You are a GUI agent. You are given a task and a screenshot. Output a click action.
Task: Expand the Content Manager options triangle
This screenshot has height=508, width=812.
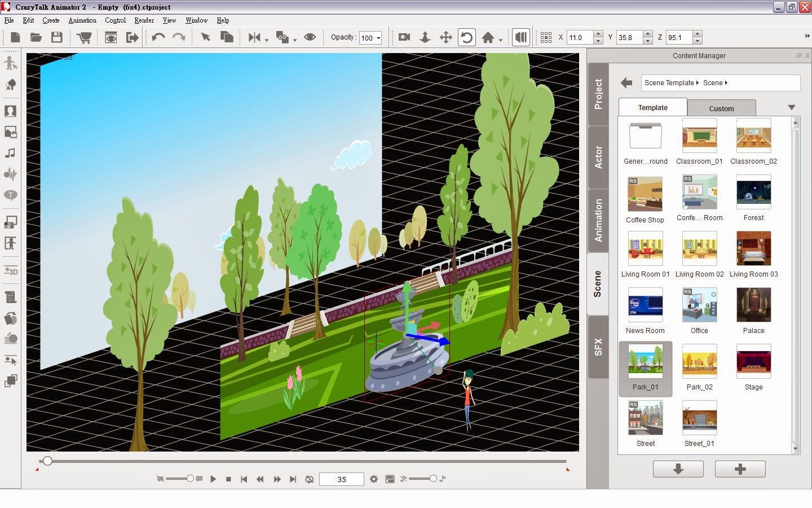791,107
